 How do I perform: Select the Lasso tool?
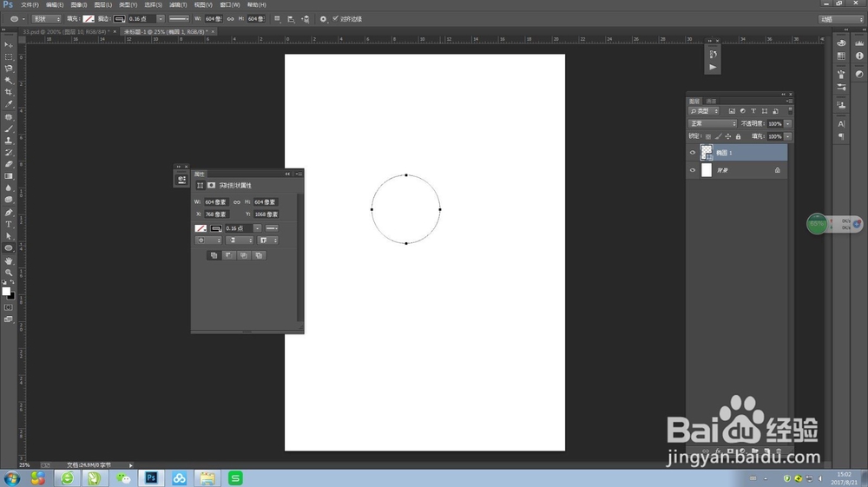[9, 69]
